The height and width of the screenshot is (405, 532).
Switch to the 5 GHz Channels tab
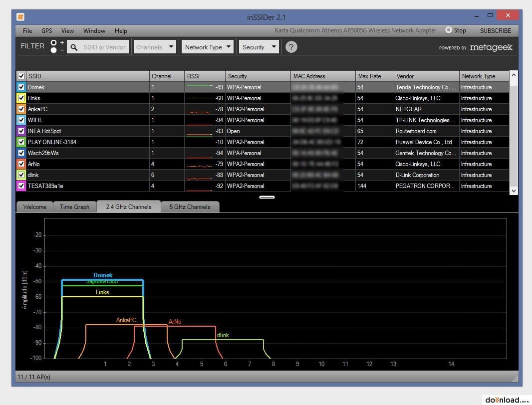pos(190,206)
